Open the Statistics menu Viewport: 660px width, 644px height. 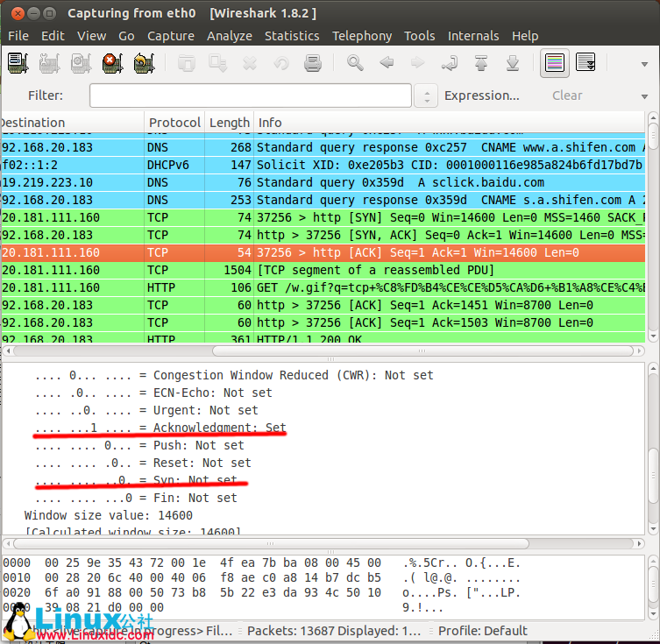[x=292, y=36]
